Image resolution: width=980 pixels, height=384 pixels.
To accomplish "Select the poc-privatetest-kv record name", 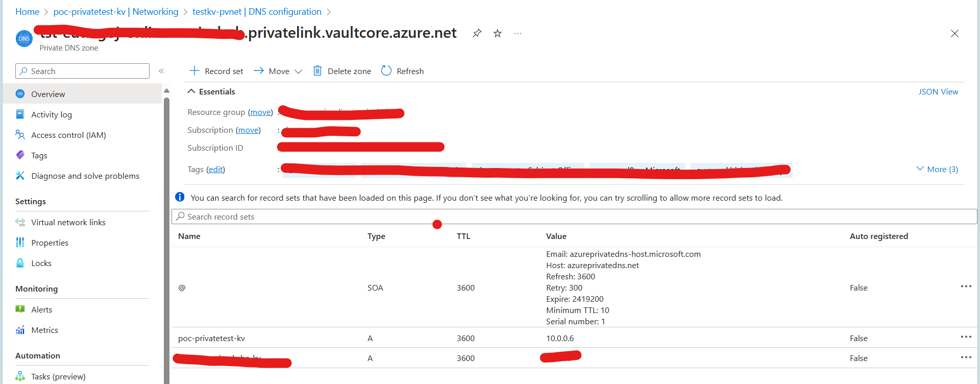I will point(211,338).
